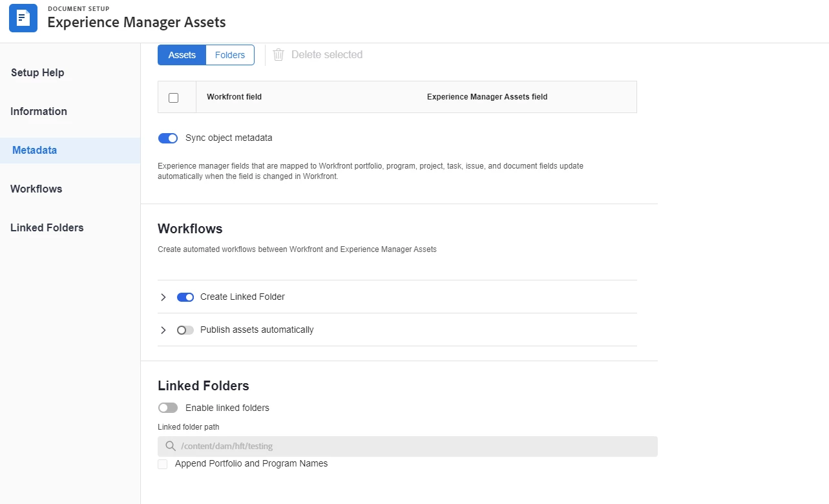This screenshot has height=504, width=829.
Task: Click the Document Setup file icon
Action: click(x=23, y=18)
